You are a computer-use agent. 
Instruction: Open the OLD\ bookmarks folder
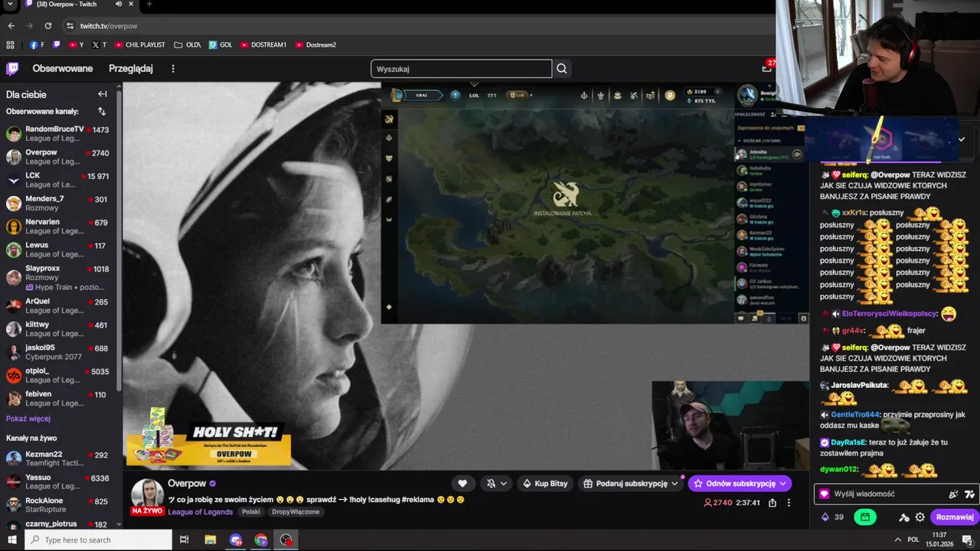pyautogui.click(x=188, y=45)
